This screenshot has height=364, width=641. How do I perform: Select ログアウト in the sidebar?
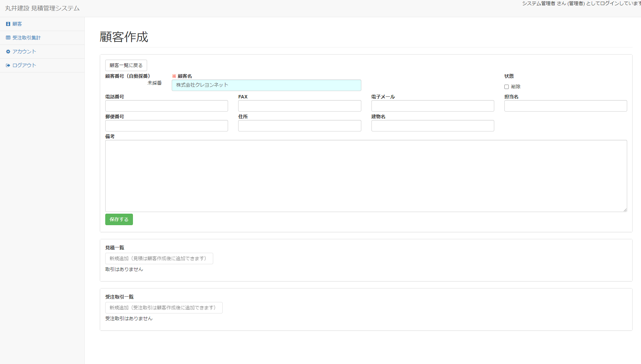(24, 65)
